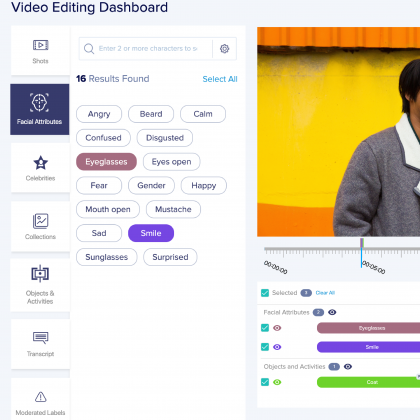Image resolution: width=420 pixels, height=420 pixels.
Task: Click the Select All link
Action: pyautogui.click(x=220, y=79)
